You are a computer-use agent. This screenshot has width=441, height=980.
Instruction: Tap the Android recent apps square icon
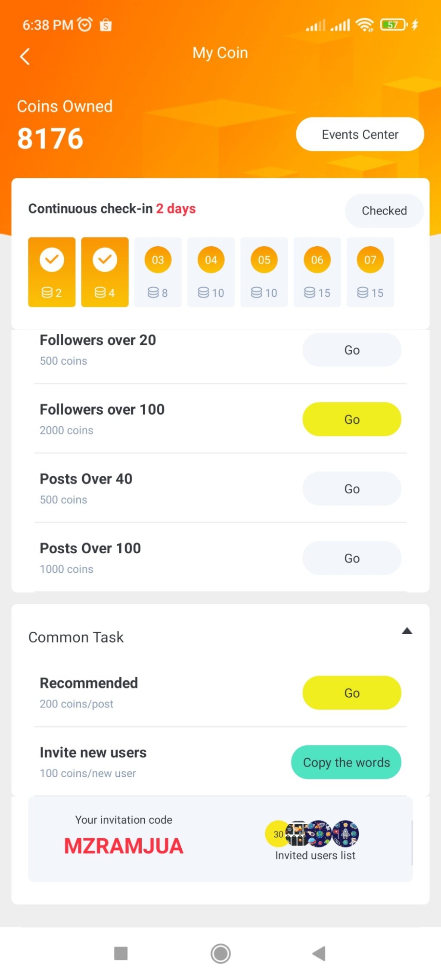click(x=121, y=953)
